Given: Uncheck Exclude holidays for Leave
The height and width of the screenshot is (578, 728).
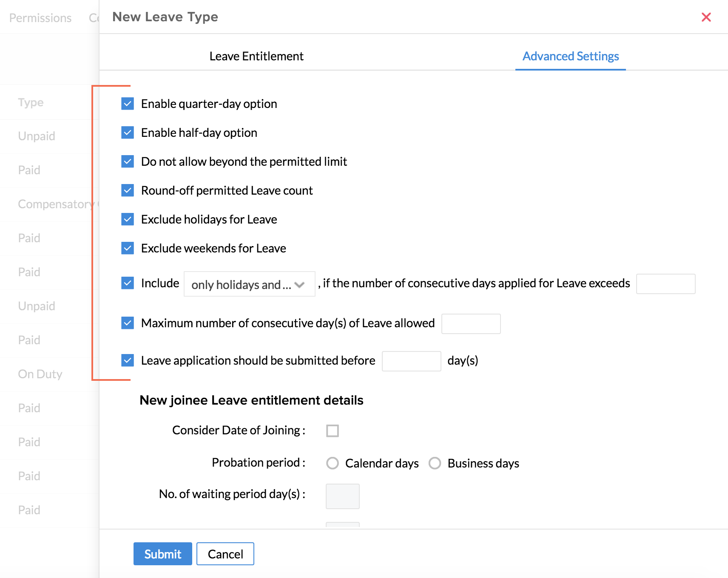Looking at the screenshot, I should [x=128, y=219].
